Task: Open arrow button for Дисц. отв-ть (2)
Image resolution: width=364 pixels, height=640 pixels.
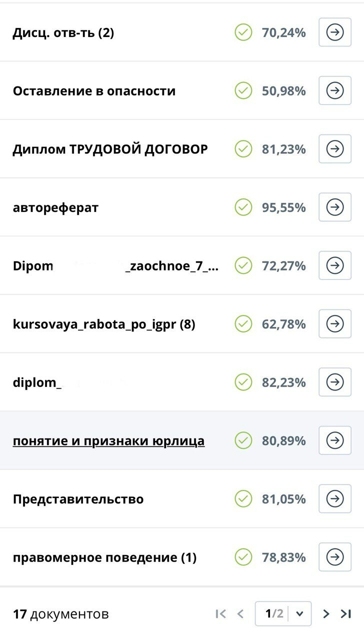Action: pyautogui.click(x=335, y=32)
